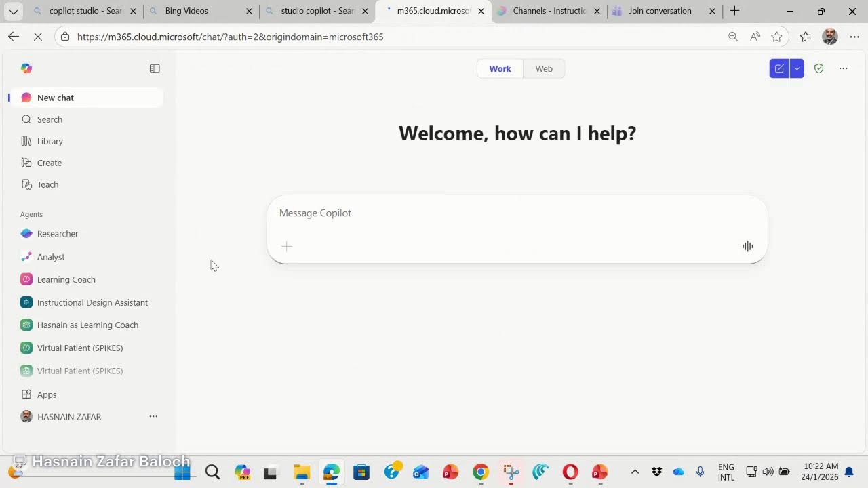Switch to the 'studio copilot - Search' tab

coord(317,11)
